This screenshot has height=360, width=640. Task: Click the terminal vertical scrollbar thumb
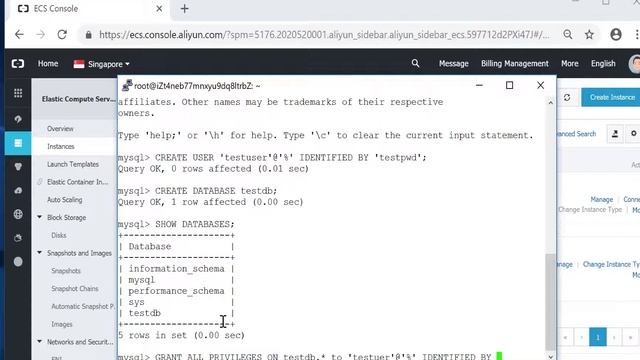(x=550, y=302)
